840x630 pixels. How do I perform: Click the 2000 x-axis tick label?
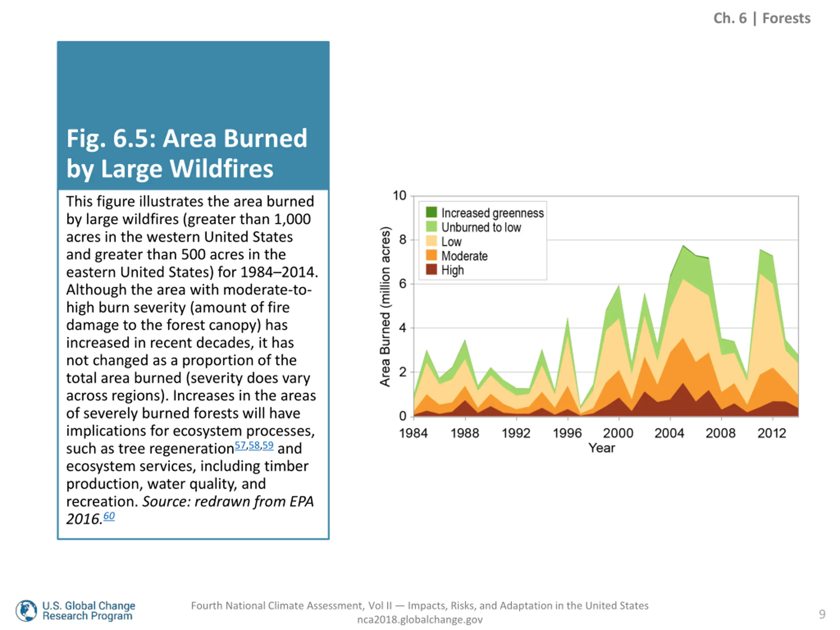(618, 433)
